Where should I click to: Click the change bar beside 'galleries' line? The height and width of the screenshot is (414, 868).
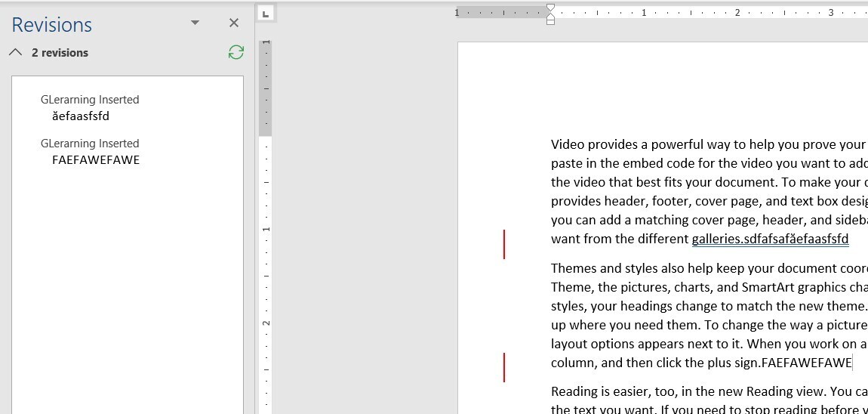point(504,244)
